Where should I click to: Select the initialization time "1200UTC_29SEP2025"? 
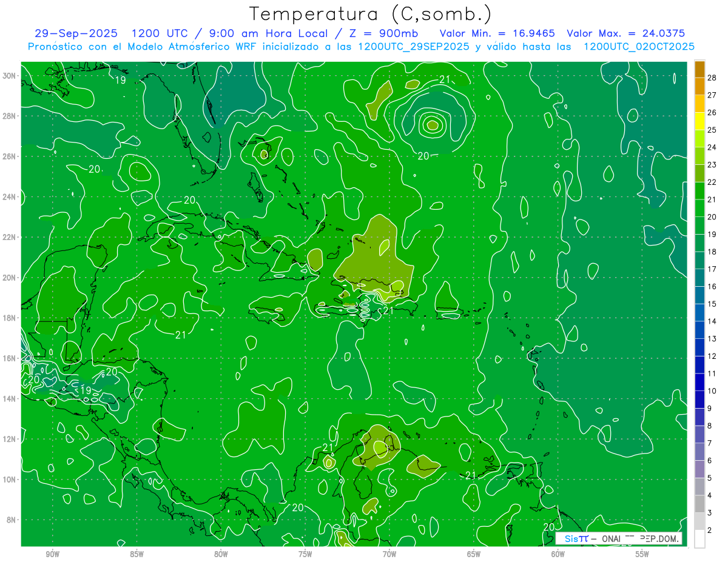(x=413, y=46)
